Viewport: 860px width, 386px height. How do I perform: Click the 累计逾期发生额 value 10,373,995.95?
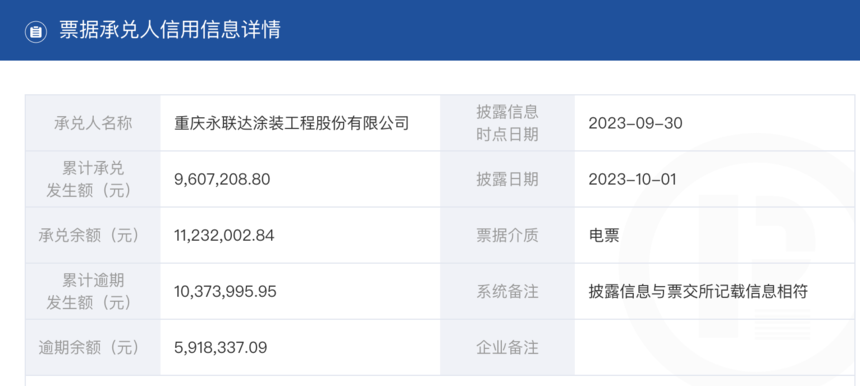(225, 292)
